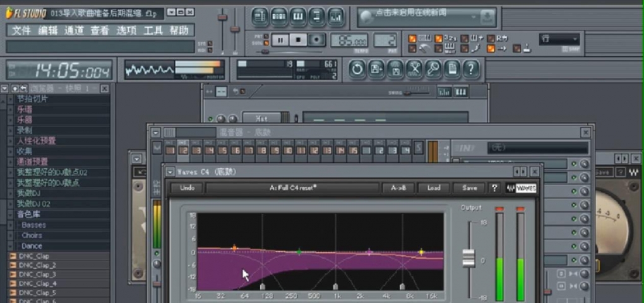Click the tempo display showing 85.000
644x303 pixels.
click(350, 40)
